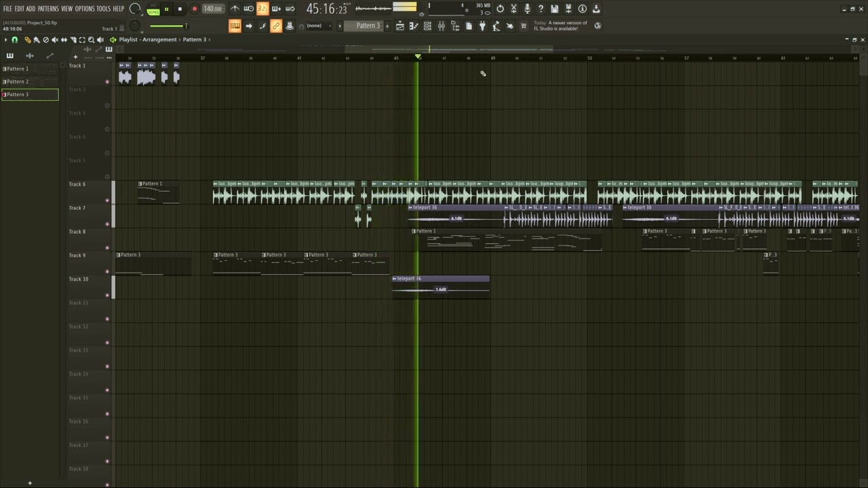
Task: Select the slice tool
Action: pos(73,40)
